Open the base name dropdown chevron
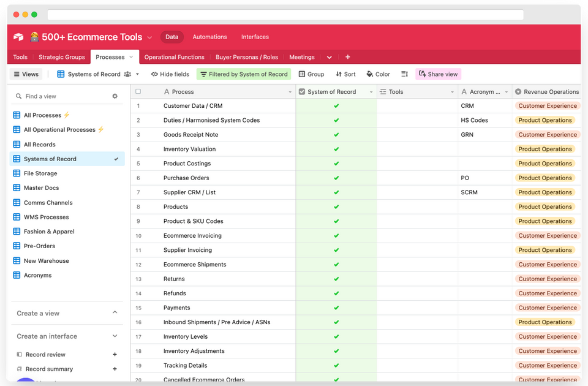This screenshot has height=386, width=588. [149, 37]
